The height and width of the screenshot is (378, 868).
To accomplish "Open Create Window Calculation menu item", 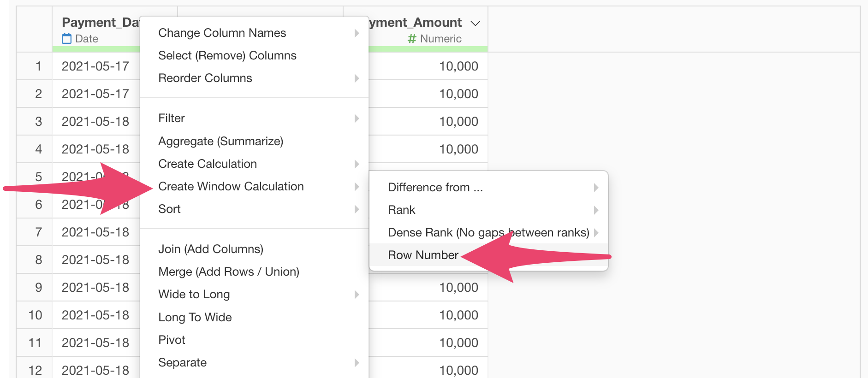I will [231, 186].
